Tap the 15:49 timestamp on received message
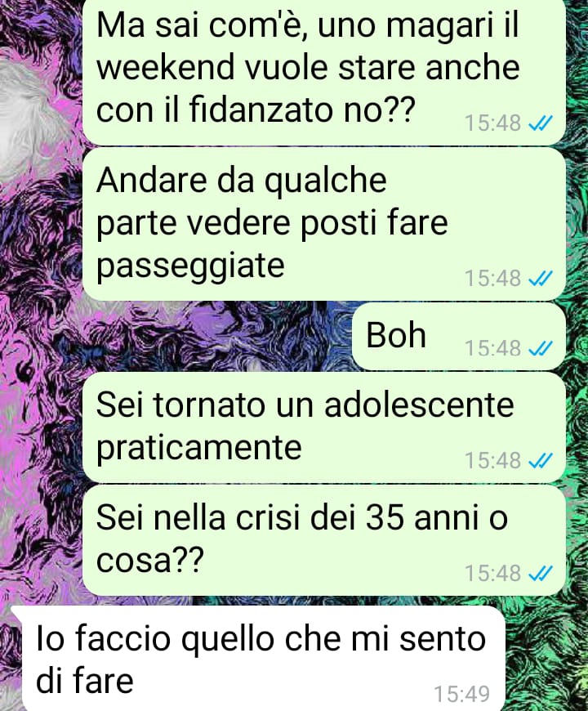Image resolution: width=588 pixels, height=711 pixels. point(462,694)
